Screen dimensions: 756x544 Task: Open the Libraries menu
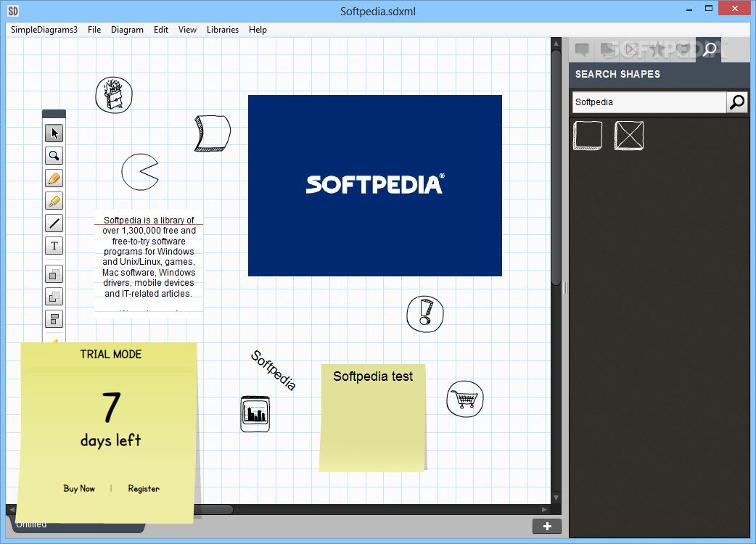pyautogui.click(x=223, y=30)
